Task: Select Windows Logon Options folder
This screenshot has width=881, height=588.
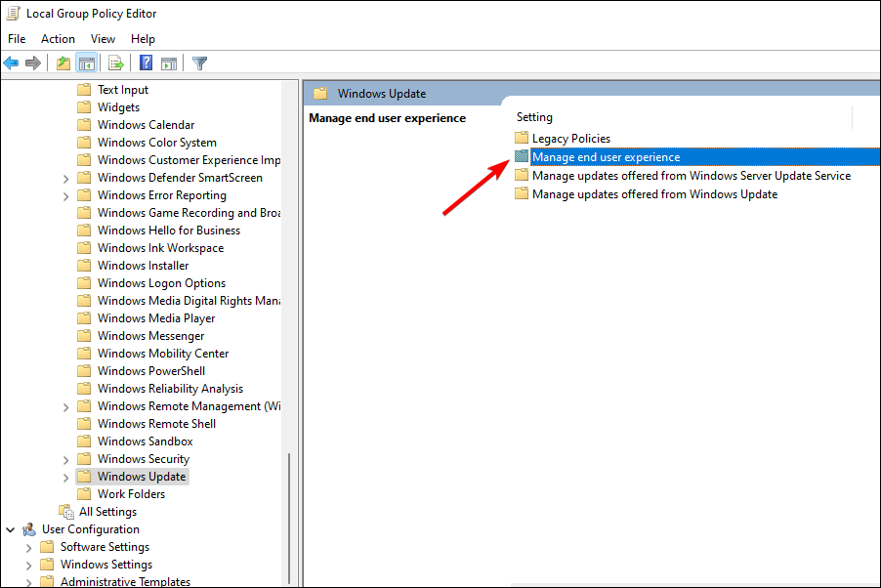Action: 161,283
